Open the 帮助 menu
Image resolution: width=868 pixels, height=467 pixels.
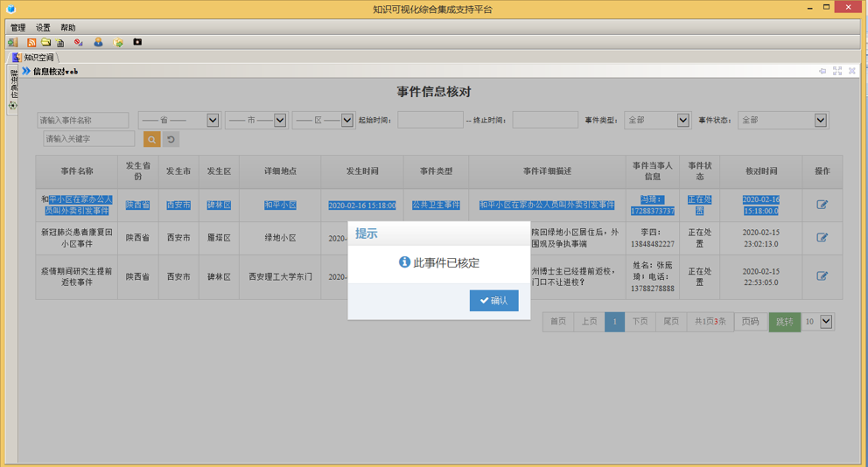[x=68, y=28]
